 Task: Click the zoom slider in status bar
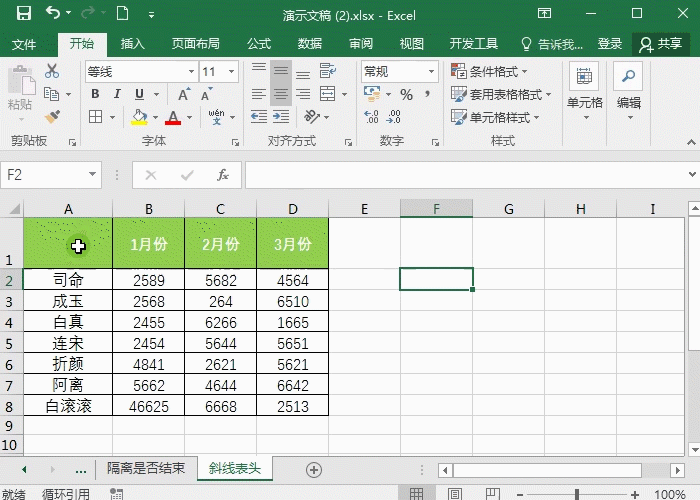pos(577,494)
